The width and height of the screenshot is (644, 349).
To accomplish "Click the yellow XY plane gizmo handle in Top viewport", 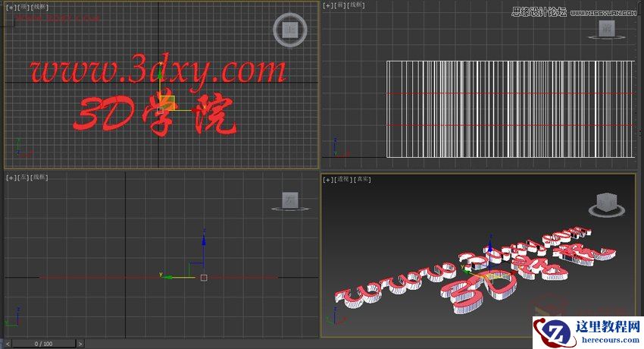I will tap(168, 102).
